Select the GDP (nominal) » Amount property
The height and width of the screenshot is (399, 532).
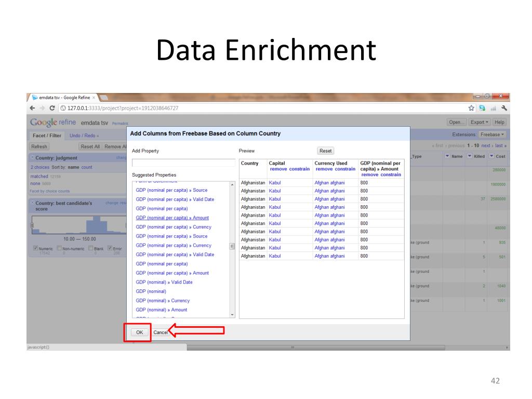click(162, 310)
